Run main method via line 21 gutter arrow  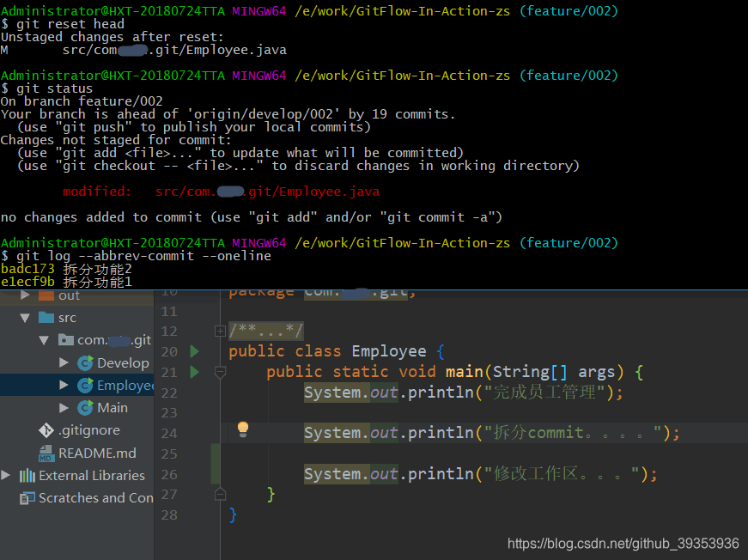point(194,372)
